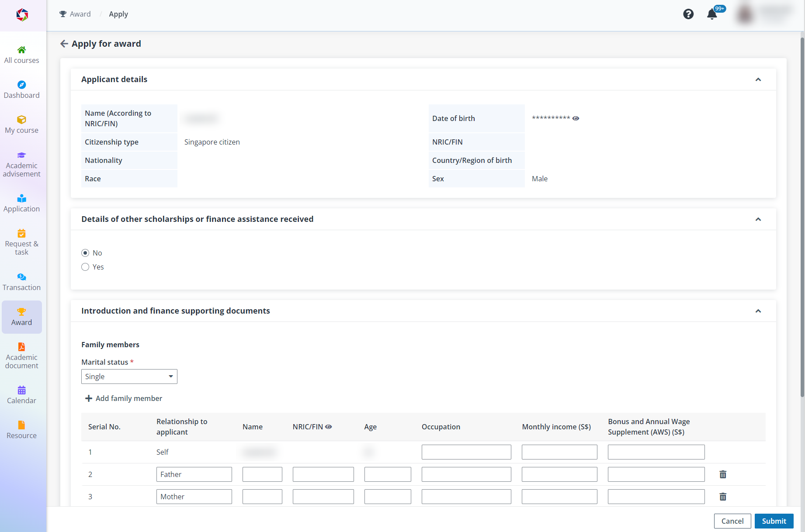
Task: Toggle NRIC/FIN column visibility eye
Action: pyautogui.click(x=329, y=427)
